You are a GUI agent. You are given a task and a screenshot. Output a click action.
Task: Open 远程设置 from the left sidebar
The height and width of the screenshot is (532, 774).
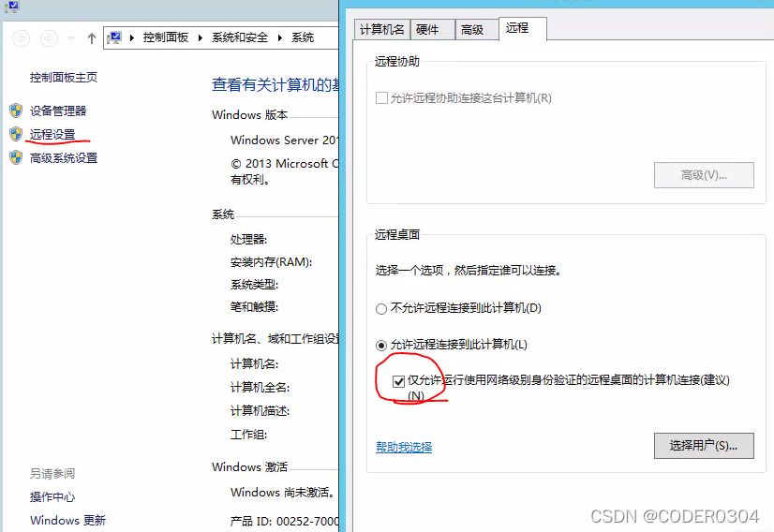[52, 134]
